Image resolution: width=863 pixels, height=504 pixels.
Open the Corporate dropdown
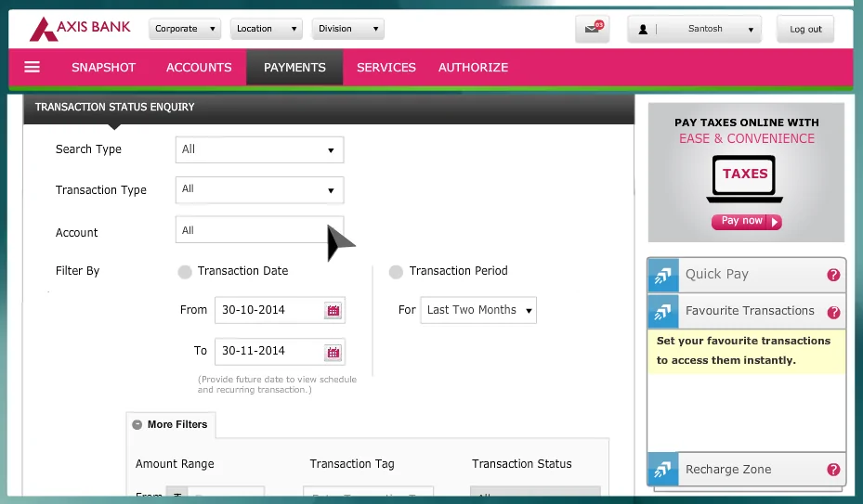(184, 29)
